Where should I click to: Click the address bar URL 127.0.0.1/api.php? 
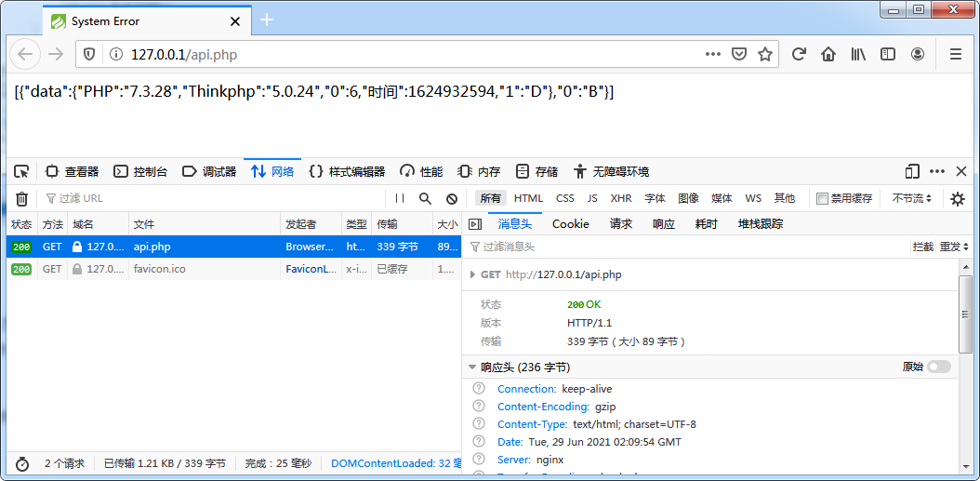click(184, 54)
